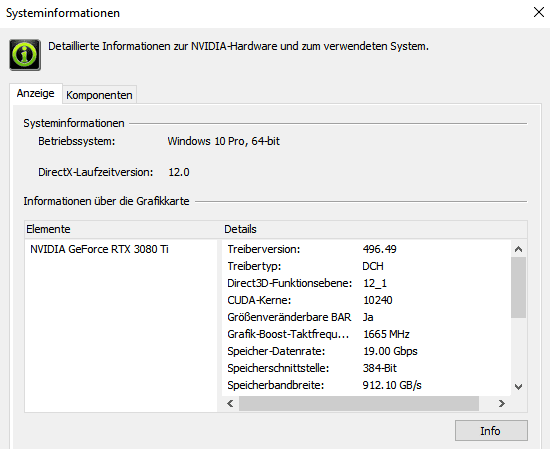Close the Systeminformationen window
Image resolution: width=550 pixels, height=449 pixels.
pyautogui.click(x=538, y=12)
